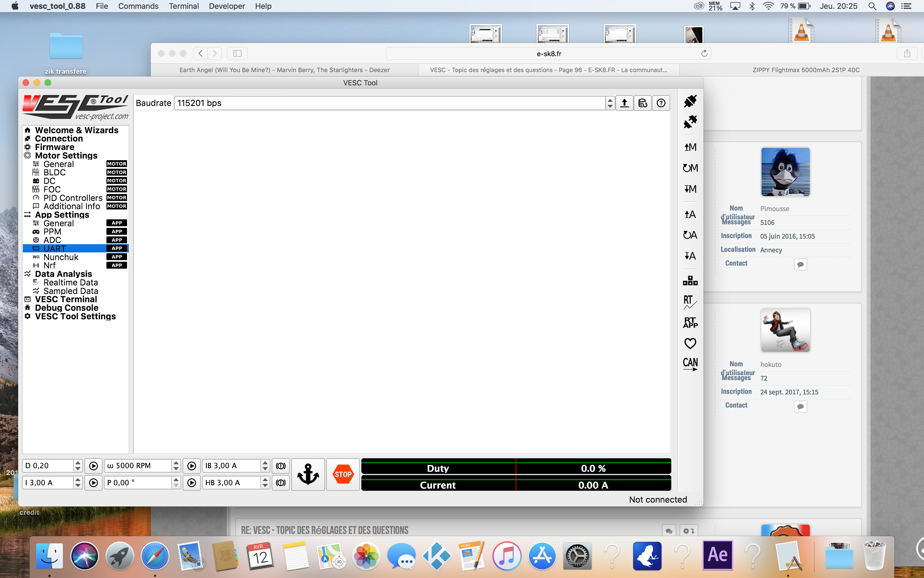Apply handbrake button next to HB 3,00 A
Screen dimensions: 924x578
pyautogui.click(x=280, y=483)
